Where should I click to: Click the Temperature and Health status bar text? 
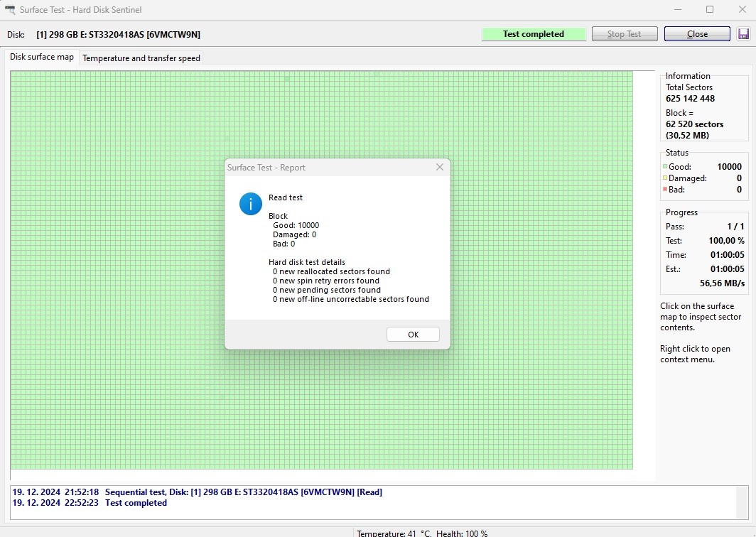[x=421, y=533]
